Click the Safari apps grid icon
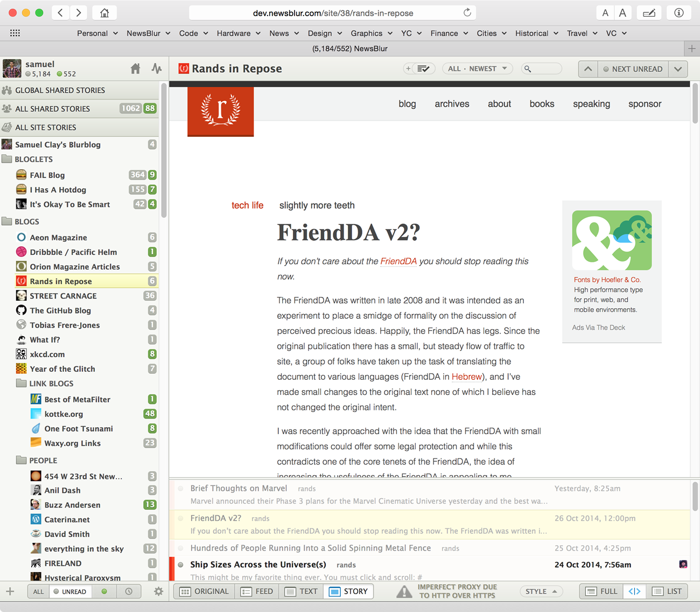Viewport: 700px width, 612px height. pyautogui.click(x=15, y=33)
